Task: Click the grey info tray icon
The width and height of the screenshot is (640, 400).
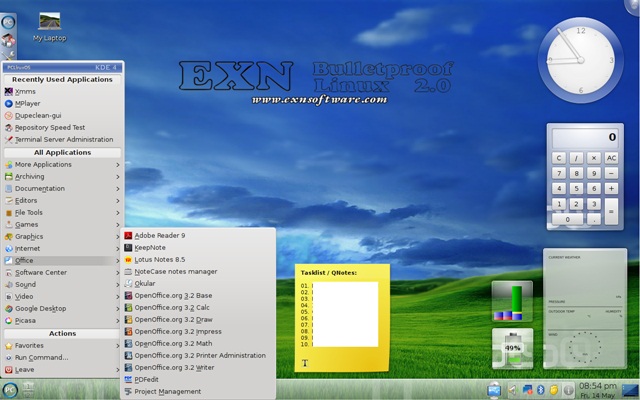Action: coord(568,390)
